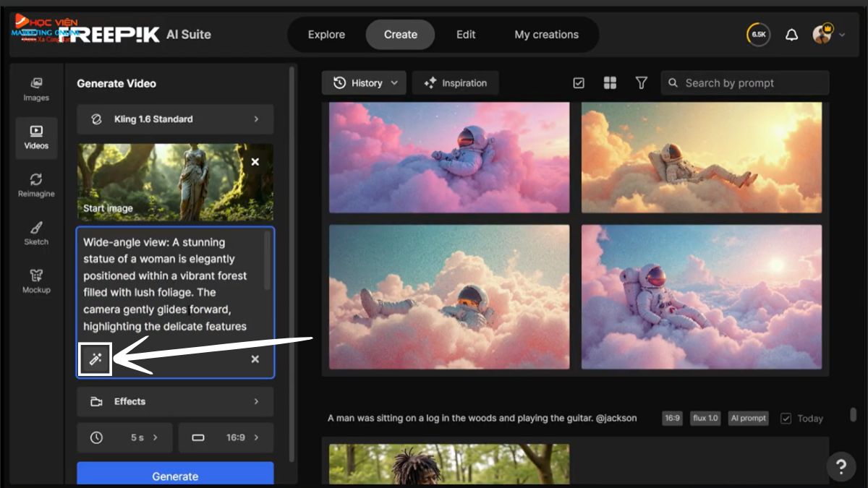Expand the History dropdown chevron

pyautogui.click(x=394, y=83)
